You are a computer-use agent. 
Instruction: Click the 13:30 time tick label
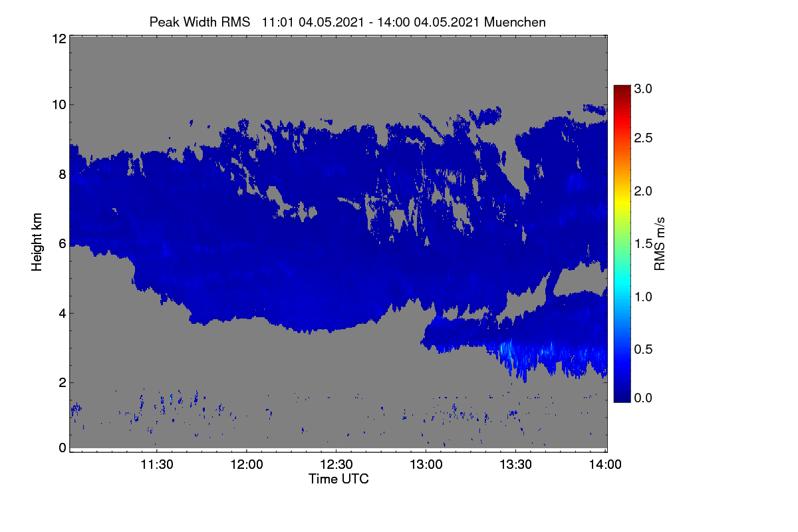tap(516, 465)
